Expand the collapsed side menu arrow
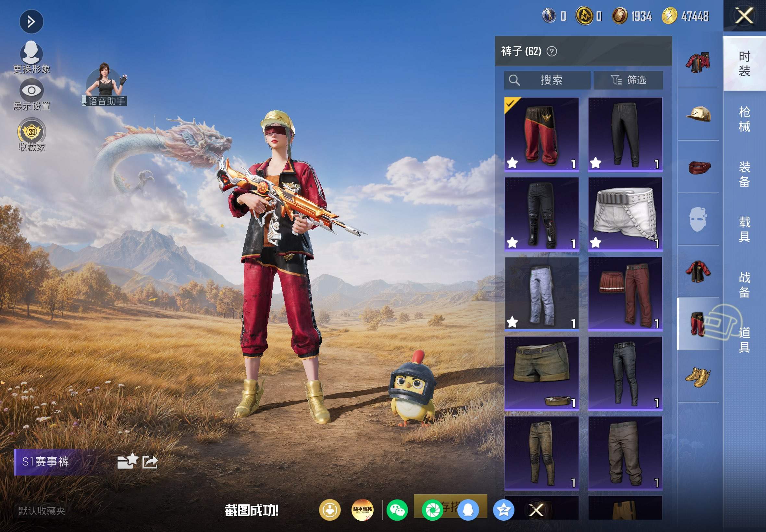 coord(31,22)
